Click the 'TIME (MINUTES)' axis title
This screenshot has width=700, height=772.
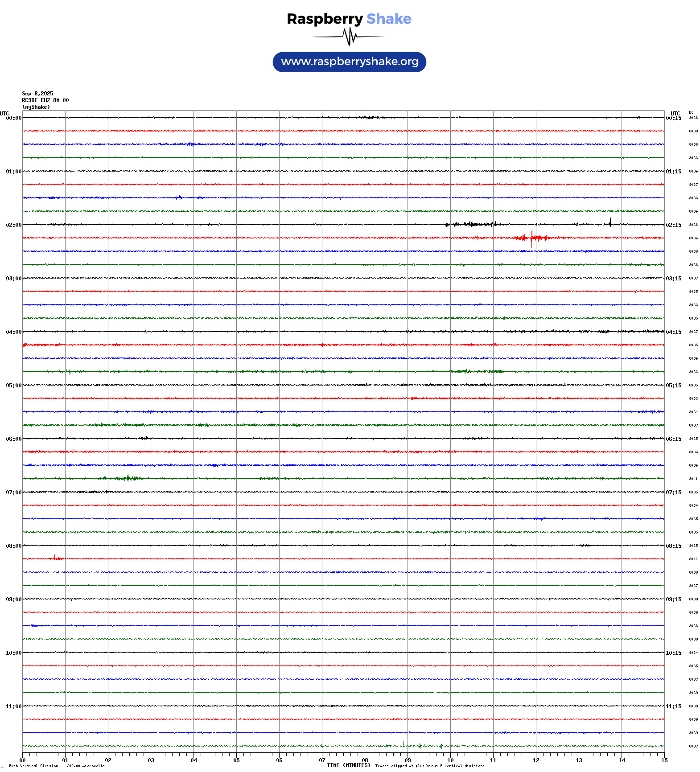[349, 765]
